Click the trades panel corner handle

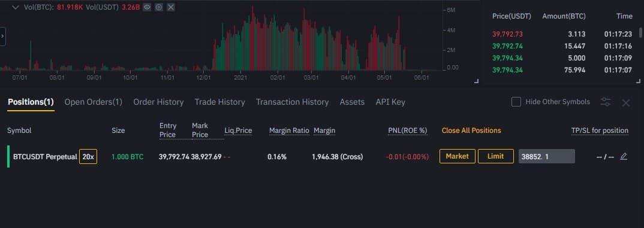pyautogui.click(x=638, y=81)
